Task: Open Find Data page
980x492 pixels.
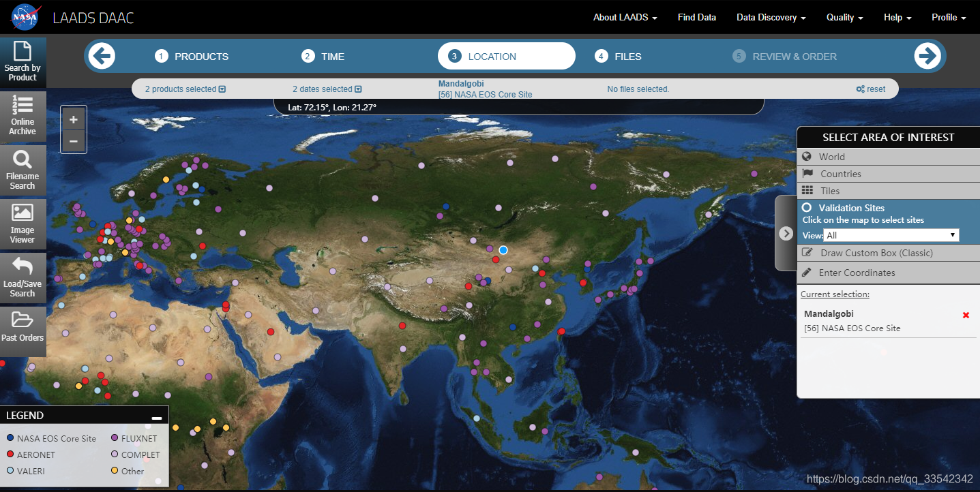Action: click(x=697, y=17)
